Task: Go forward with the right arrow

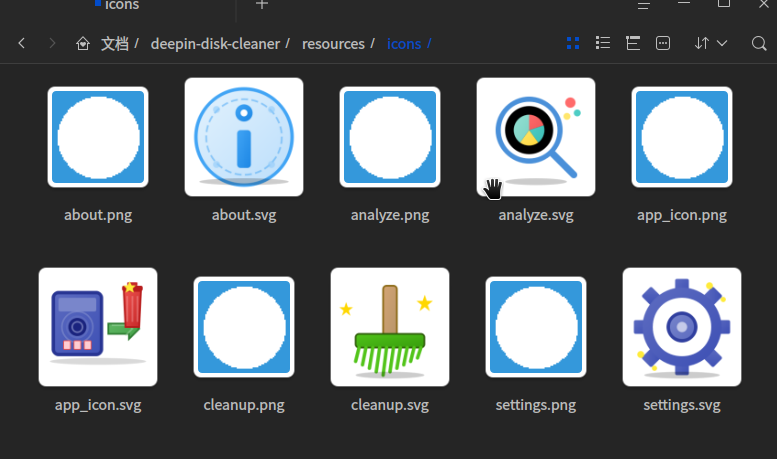Action: (x=52, y=44)
